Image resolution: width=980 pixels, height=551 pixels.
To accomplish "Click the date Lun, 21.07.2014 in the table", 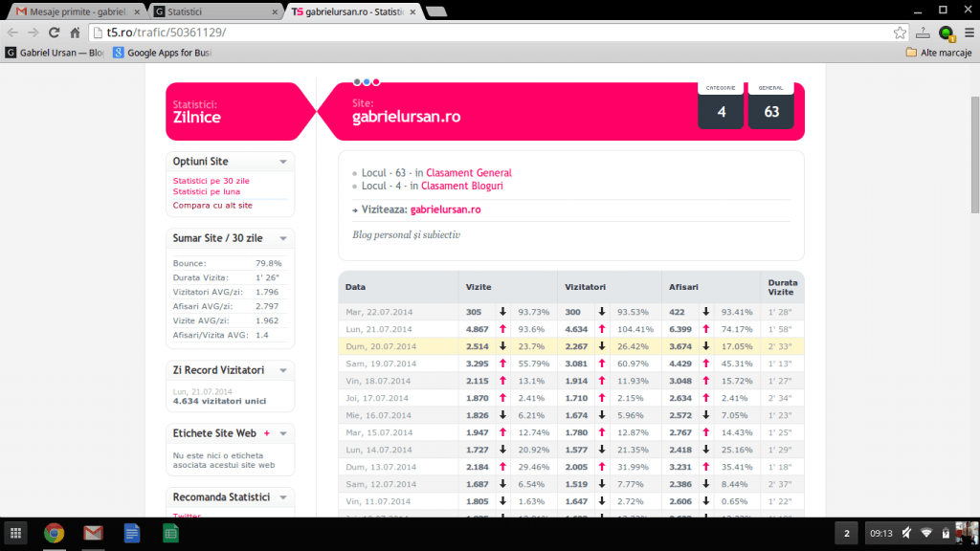I will [x=379, y=329].
